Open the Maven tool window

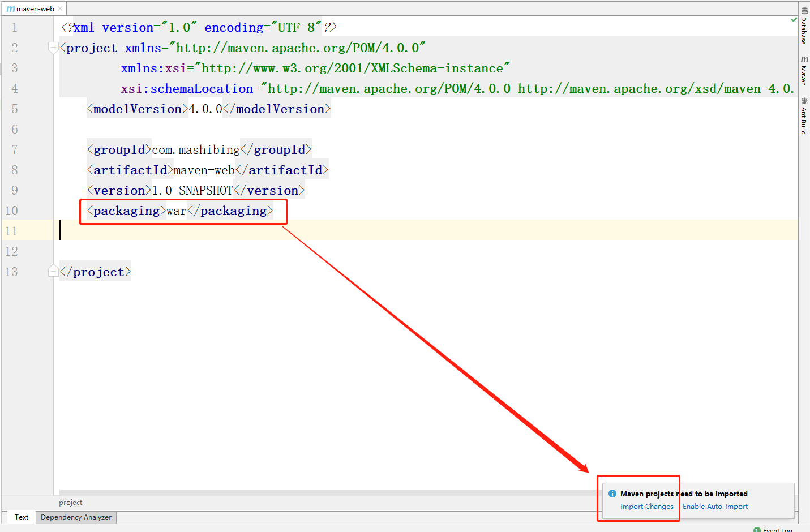804,71
